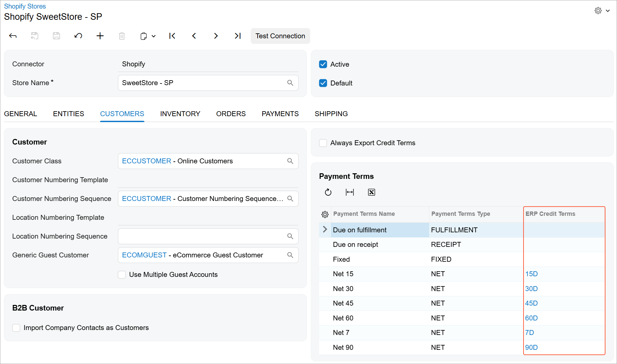
Task: Select the CUSTOMERS tab
Action: click(122, 114)
